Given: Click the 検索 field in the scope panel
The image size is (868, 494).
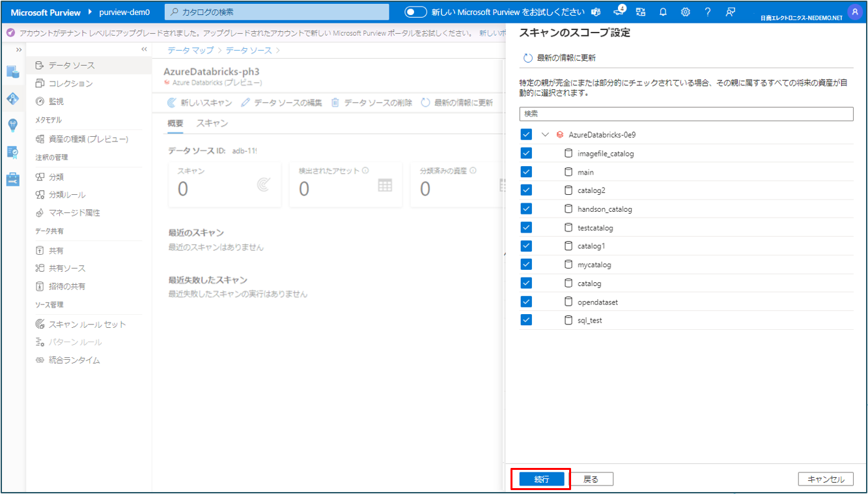Looking at the screenshot, I should pos(686,113).
